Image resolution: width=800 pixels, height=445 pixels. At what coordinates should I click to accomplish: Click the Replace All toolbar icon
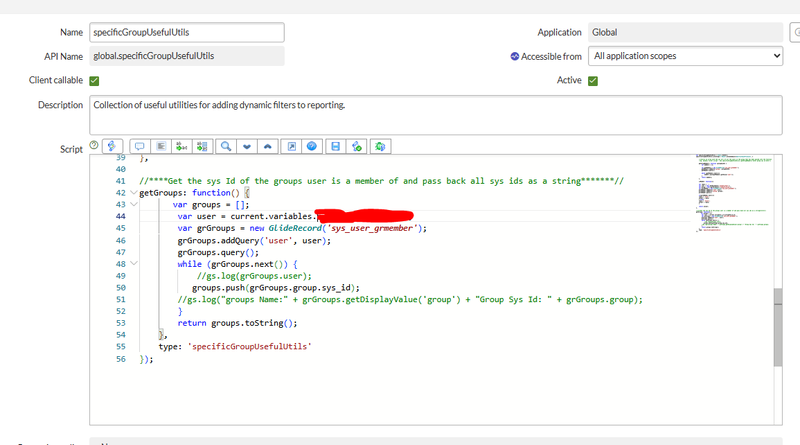[x=202, y=146]
